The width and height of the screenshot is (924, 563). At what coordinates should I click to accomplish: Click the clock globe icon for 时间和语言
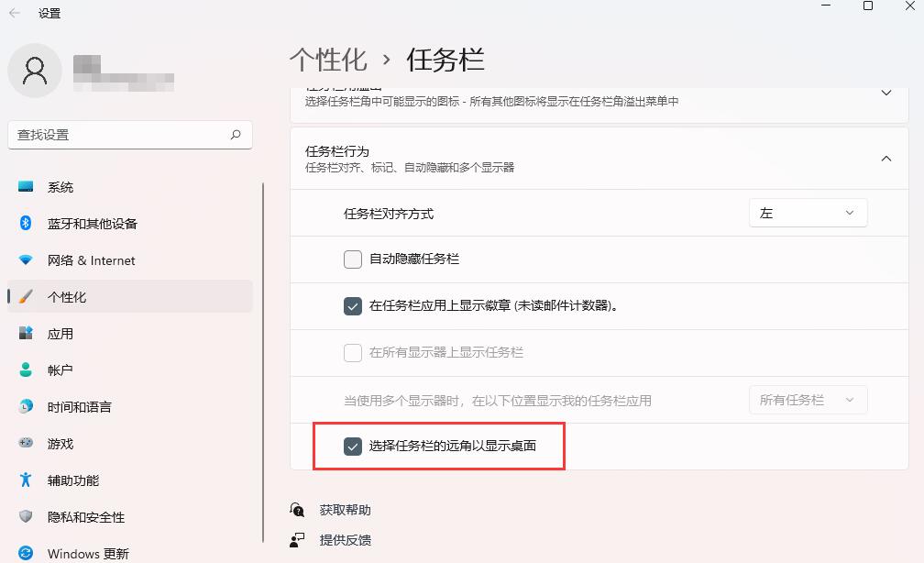click(26, 406)
